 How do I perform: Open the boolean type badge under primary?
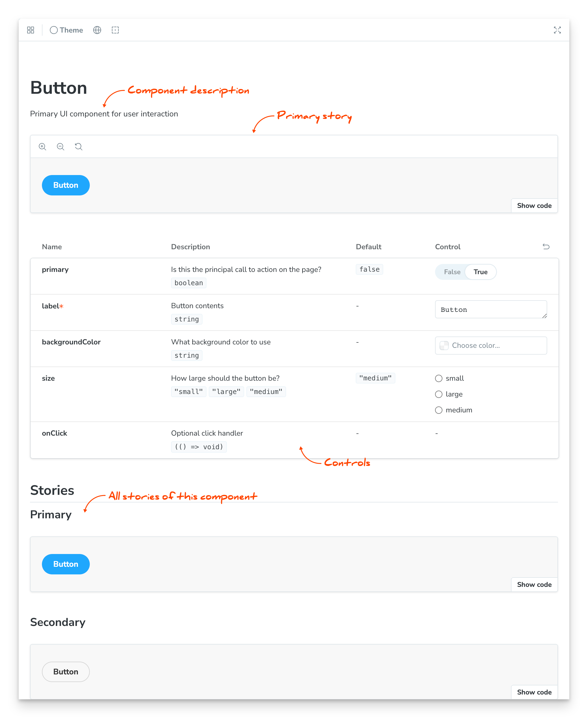click(x=188, y=283)
